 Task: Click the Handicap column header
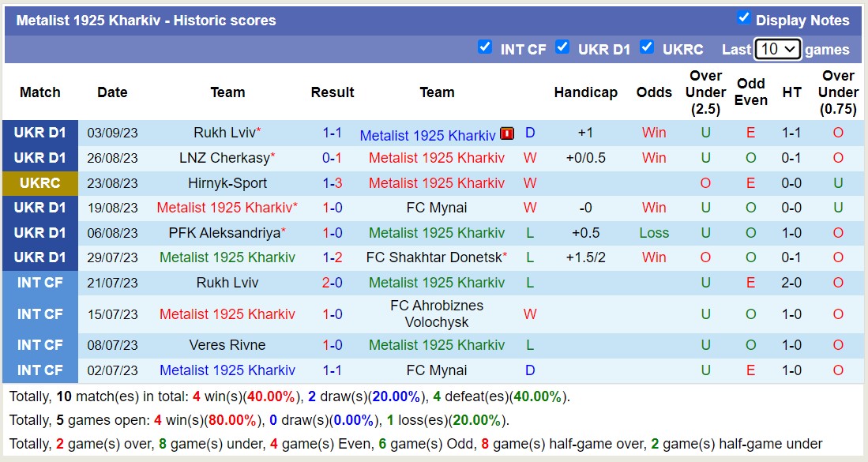coord(585,92)
